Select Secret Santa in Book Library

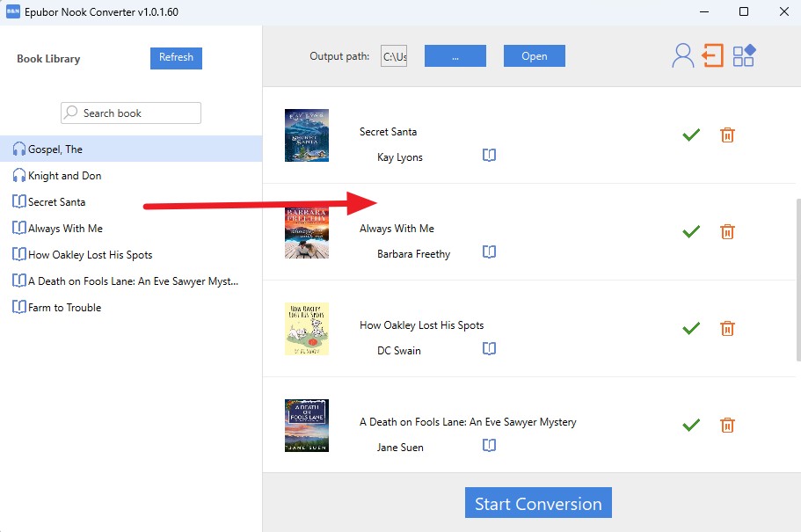pyautogui.click(x=131, y=202)
